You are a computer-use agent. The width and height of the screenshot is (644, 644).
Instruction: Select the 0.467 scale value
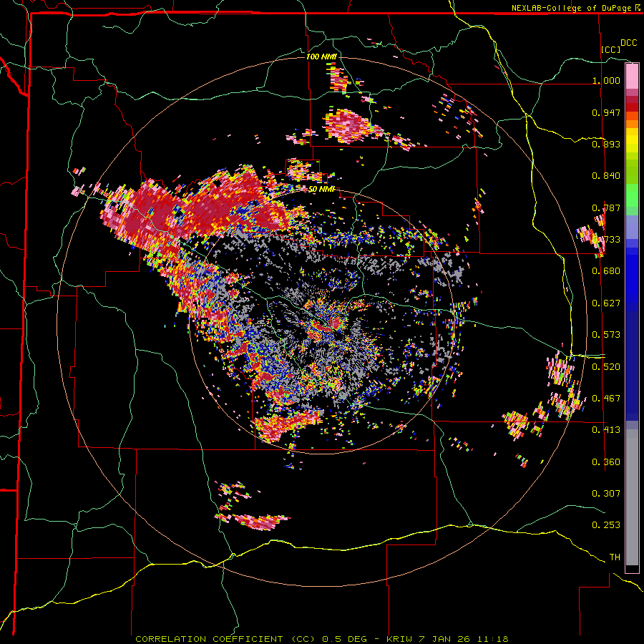coord(606,399)
